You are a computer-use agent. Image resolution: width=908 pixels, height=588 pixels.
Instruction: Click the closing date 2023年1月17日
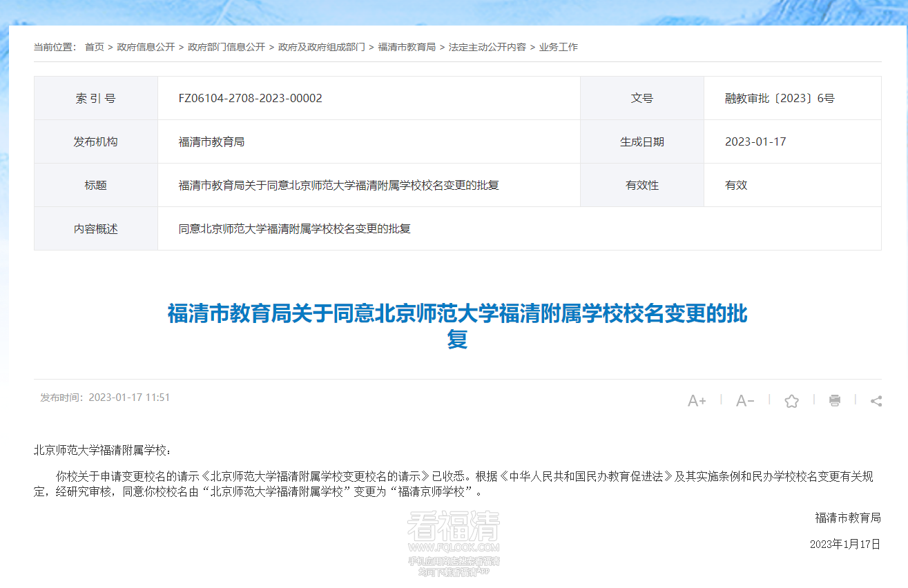coord(845,544)
